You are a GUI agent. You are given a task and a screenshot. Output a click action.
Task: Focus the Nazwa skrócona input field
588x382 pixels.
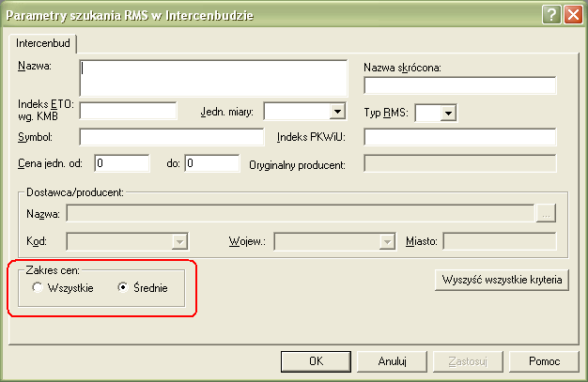[x=459, y=85]
